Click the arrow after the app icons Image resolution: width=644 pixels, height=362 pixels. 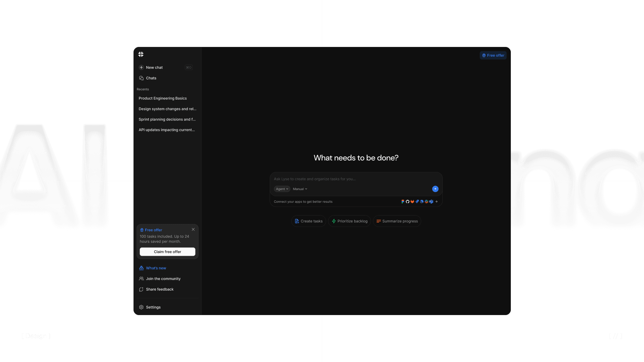coord(436,201)
